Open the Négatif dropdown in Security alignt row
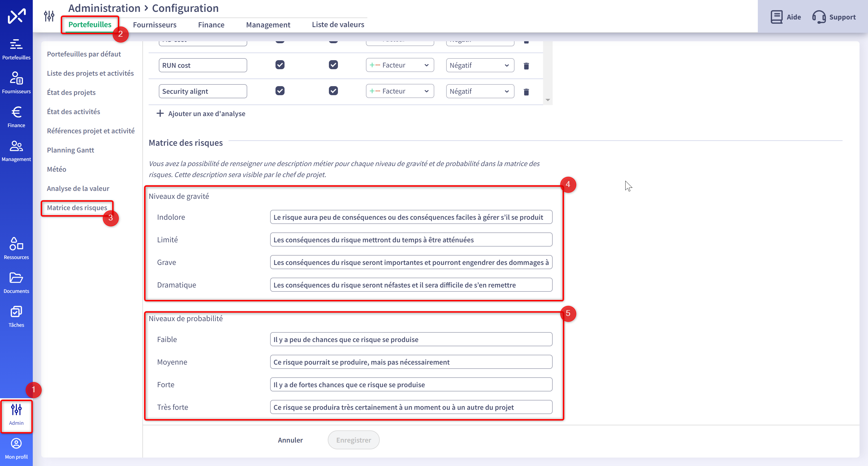This screenshot has width=868, height=466. pyautogui.click(x=480, y=91)
